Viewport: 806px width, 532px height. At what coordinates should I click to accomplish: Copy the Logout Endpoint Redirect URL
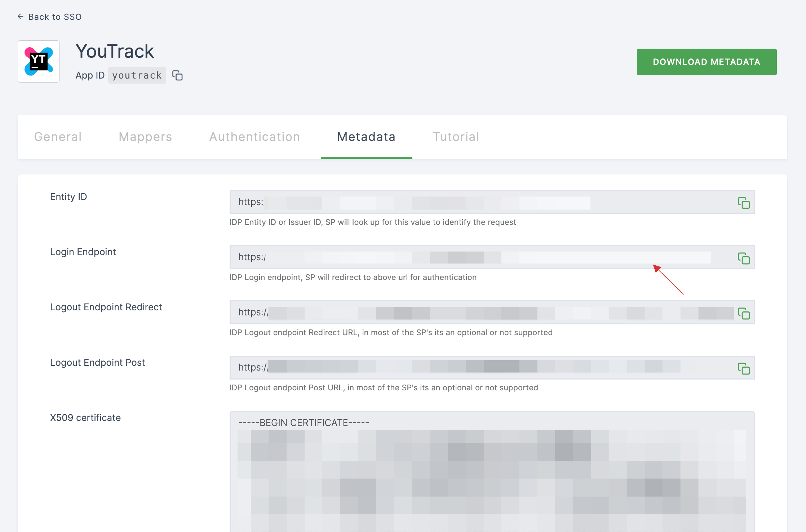tap(744, 313)
